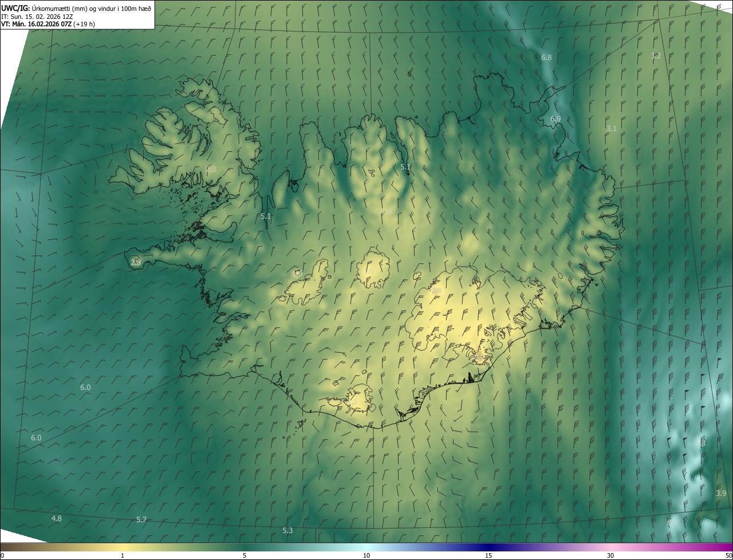Click the '3.1' value label on the map

[611, 129]
